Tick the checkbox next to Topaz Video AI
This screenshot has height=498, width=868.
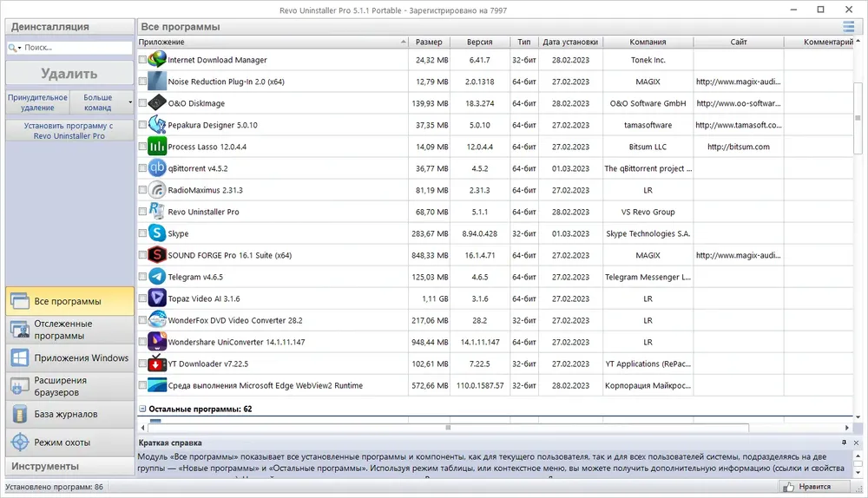[142, 298]
